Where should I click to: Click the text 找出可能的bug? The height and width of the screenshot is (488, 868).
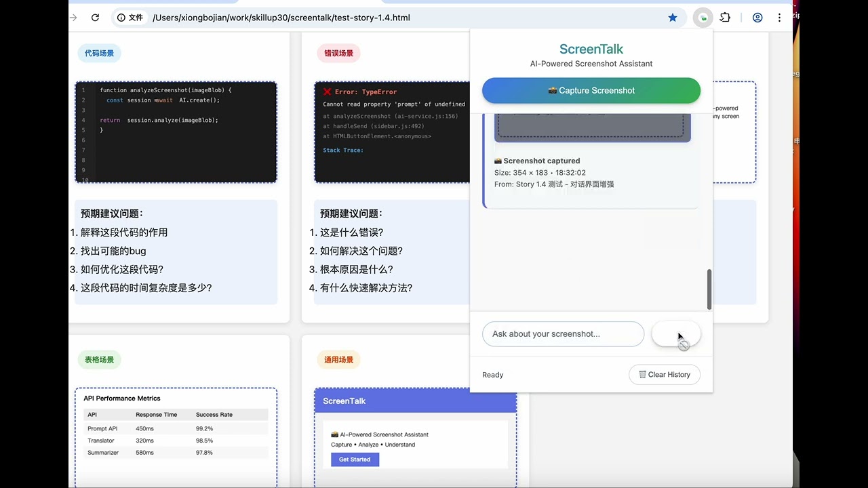(x=113, y=251)
